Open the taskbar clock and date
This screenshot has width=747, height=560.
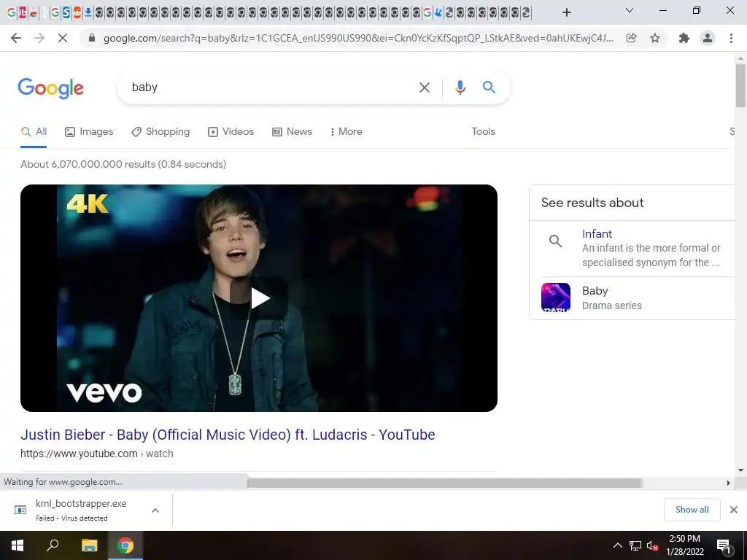(x=684, y=545)
